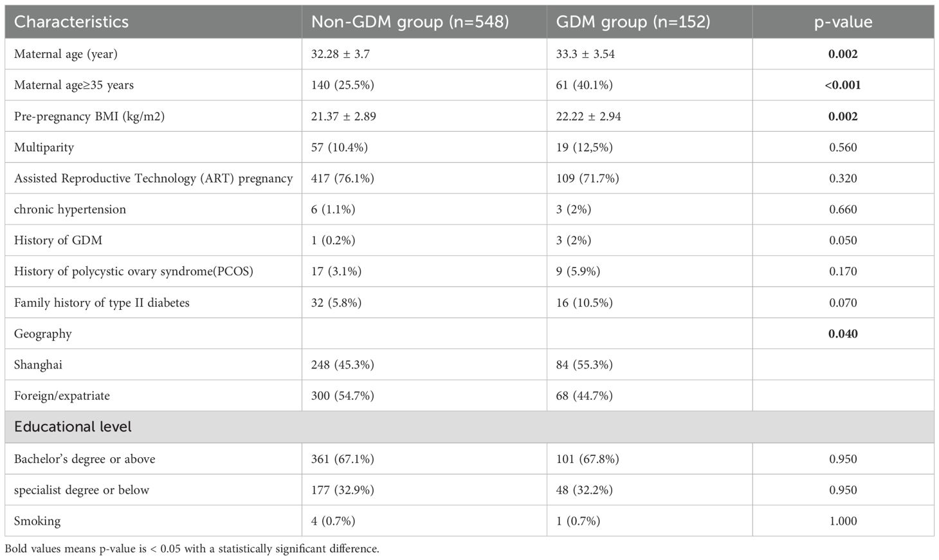Click the Multiparity row label
The width and height of the screenshot is (939, 560).
coord(44,147)
